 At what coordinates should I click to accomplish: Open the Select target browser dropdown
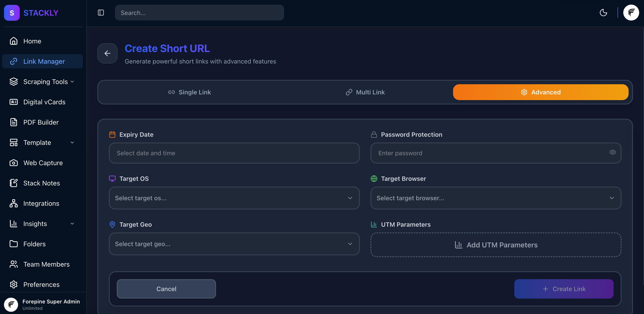pos(496,198)
